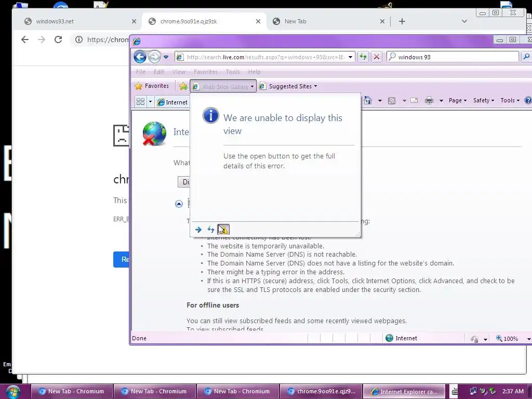Click the site info icon in the Chromium address bar
Image resolution: width=532 pixels, height=399 pixels.
79,39
